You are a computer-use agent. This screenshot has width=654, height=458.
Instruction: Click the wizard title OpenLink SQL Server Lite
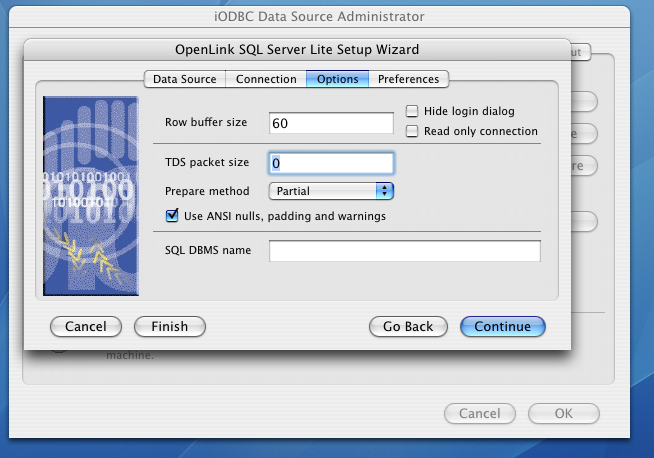click(x=297, y=49)
